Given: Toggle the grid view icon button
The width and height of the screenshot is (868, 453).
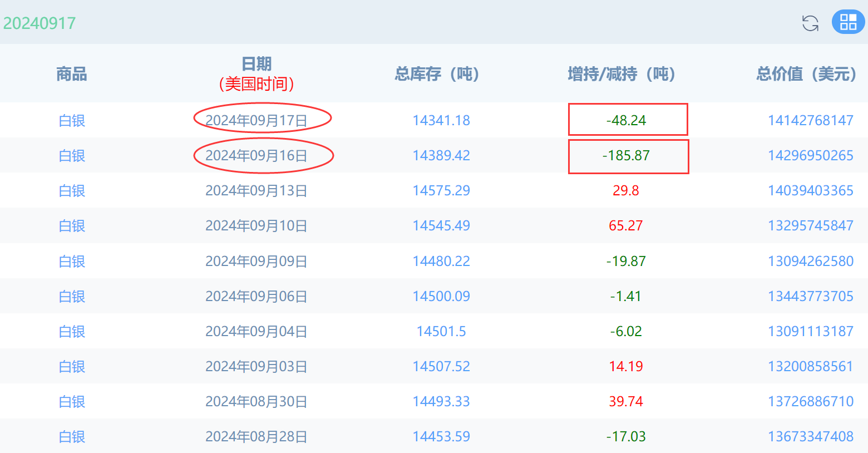Looking at the screenshot, I should point(848,22).
